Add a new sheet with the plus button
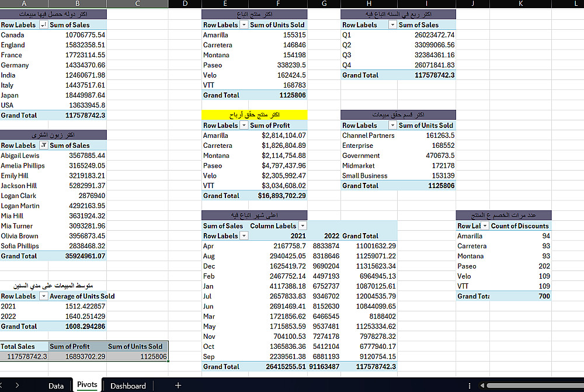The height and width of the screenshot is (392, 584). 178,386
